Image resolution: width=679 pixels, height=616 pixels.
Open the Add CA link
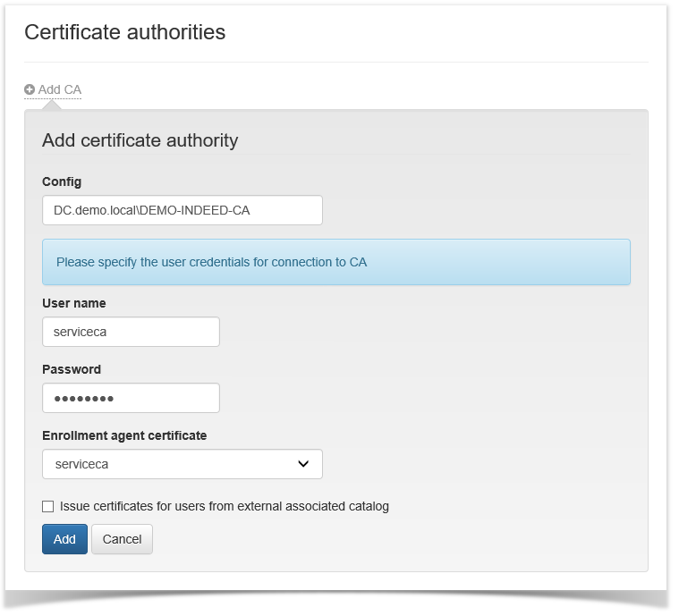59,89
